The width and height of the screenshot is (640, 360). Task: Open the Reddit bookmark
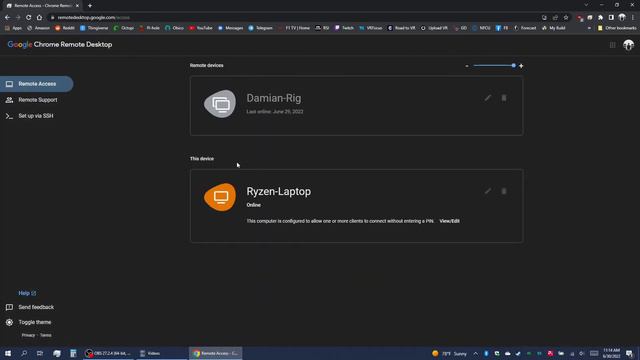point(65,28)
